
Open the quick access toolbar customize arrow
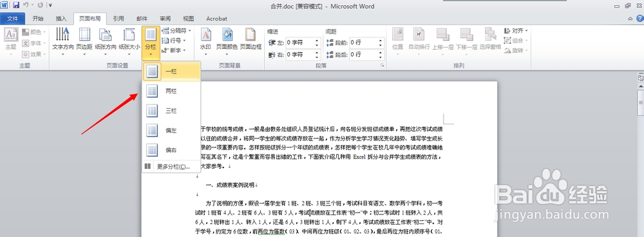pyautogui.click(x=50, y=5)
